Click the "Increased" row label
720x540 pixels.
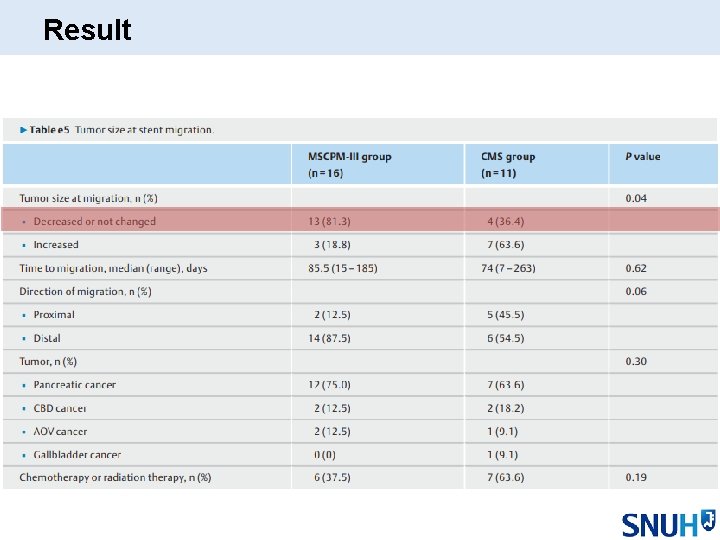pos(56,245)
